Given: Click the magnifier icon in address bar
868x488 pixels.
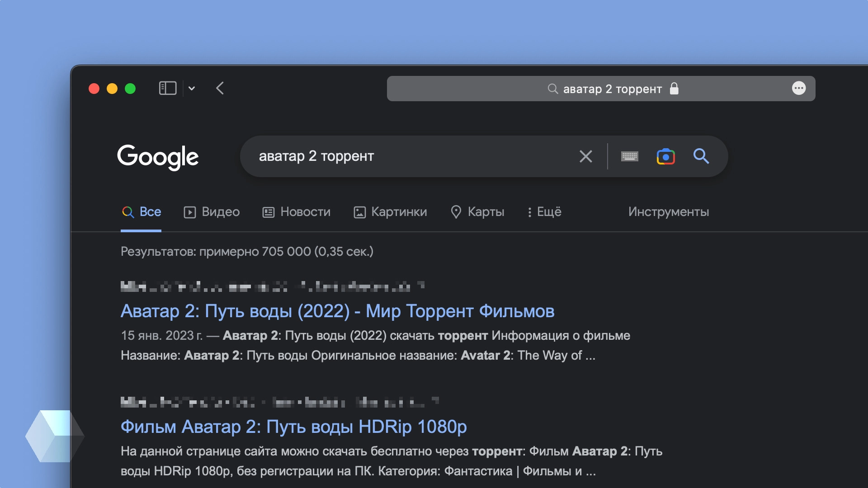Looking at the screenshot, I should (552, 89).
